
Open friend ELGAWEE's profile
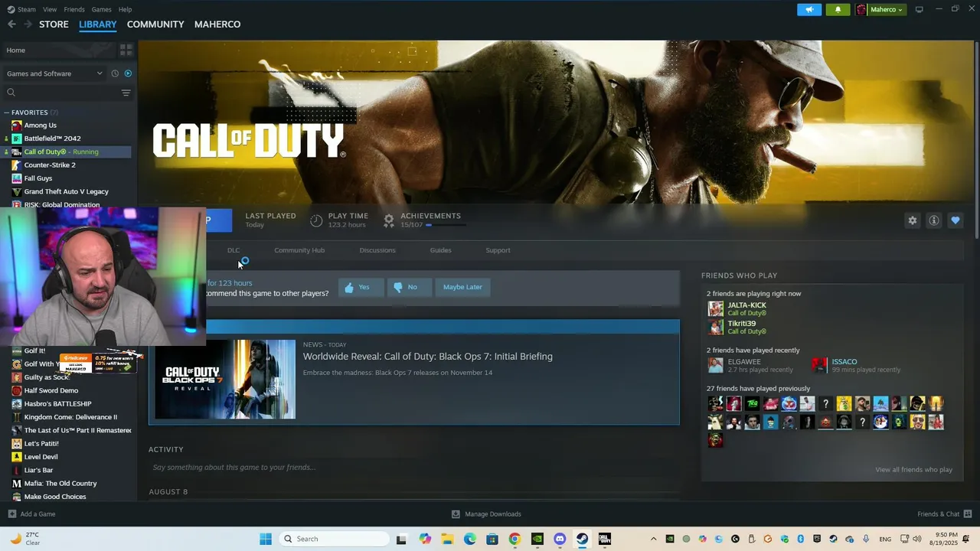(743, 362)
